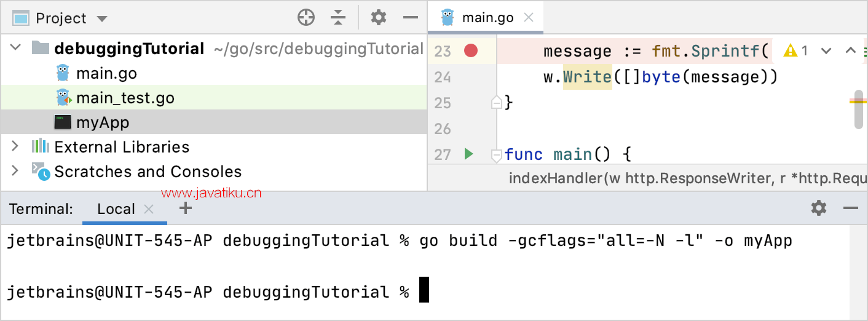Viewport: 868px width, 321px height.
Task: Close the Local terminal tab
Action: 149,209
